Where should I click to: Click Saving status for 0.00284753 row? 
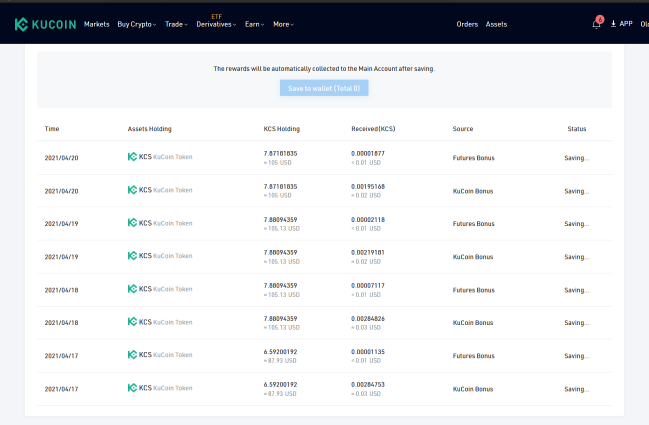pyautogui.click(x=577, y=389)
